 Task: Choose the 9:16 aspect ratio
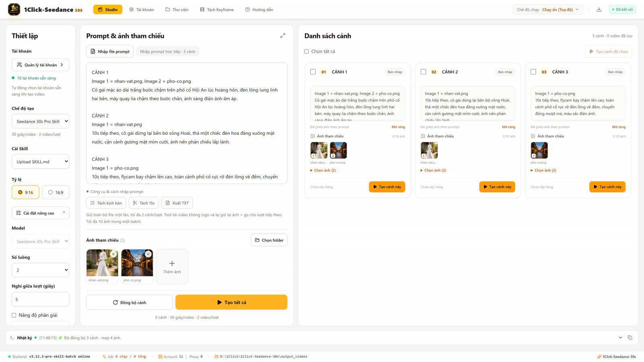(x=25, y=192)
